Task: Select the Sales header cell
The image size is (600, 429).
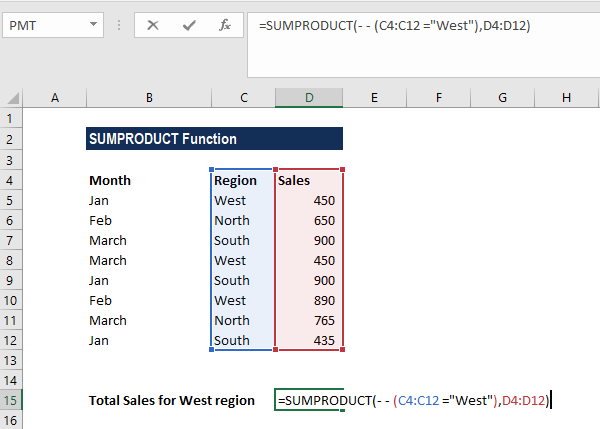Action: 309,180
